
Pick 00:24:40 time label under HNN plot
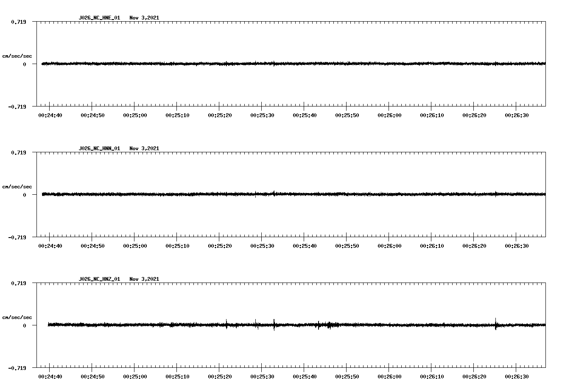(x=50, y=246)
